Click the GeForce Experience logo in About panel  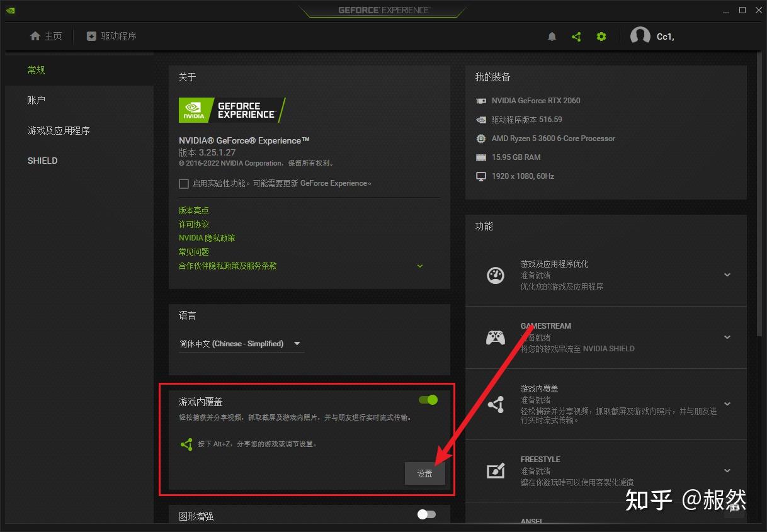pyautogui.click(x=232, y=110)
